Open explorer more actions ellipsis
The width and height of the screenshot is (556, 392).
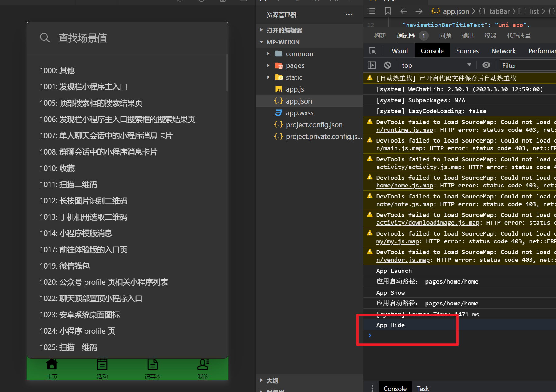[349, 14]
